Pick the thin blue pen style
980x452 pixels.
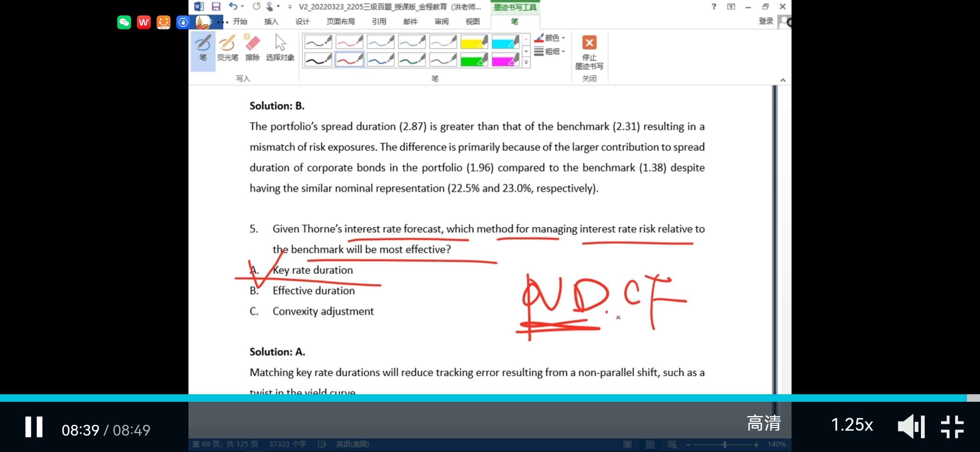tap(381, 42)
